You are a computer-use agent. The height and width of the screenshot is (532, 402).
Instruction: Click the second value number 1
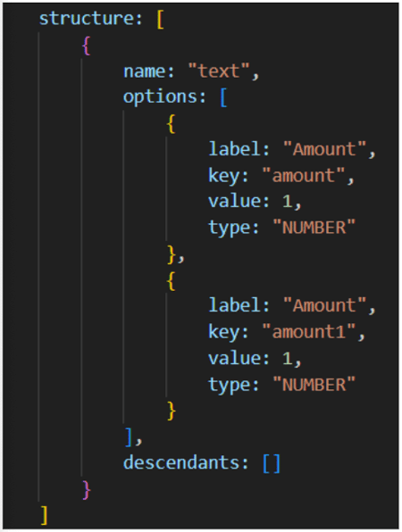coord(288,358)
